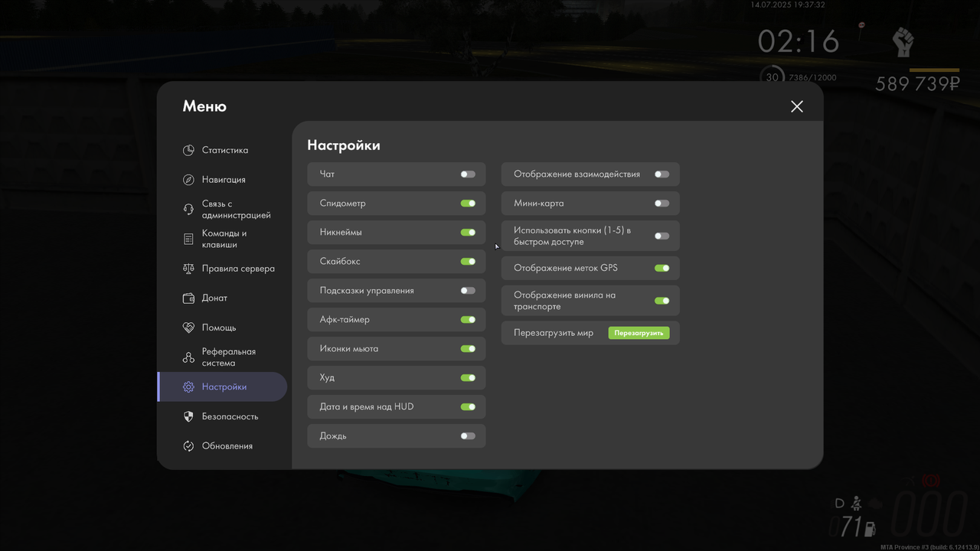This screenshot has width=980, height=551.
Task: Click the Меню window title
Action: pyautogui.click(x=204, y=106)
